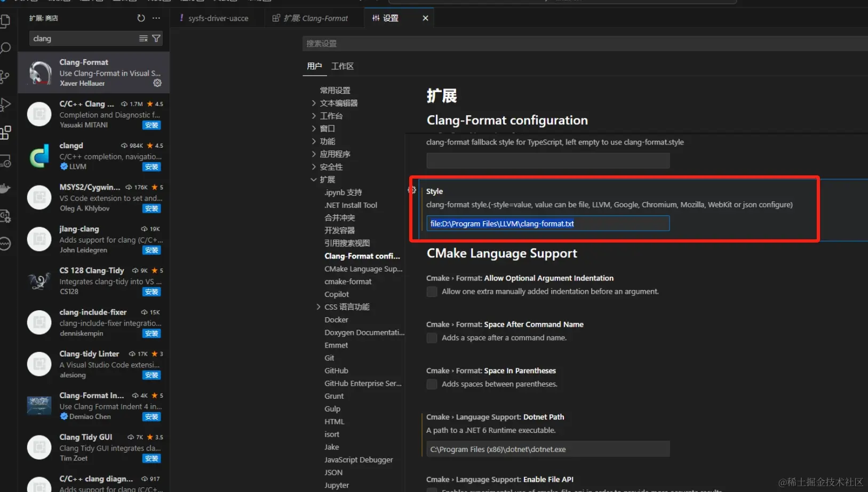This screenshot has height=492, width=868.
Task: Clear extensions search results icon
Action: 144,38
